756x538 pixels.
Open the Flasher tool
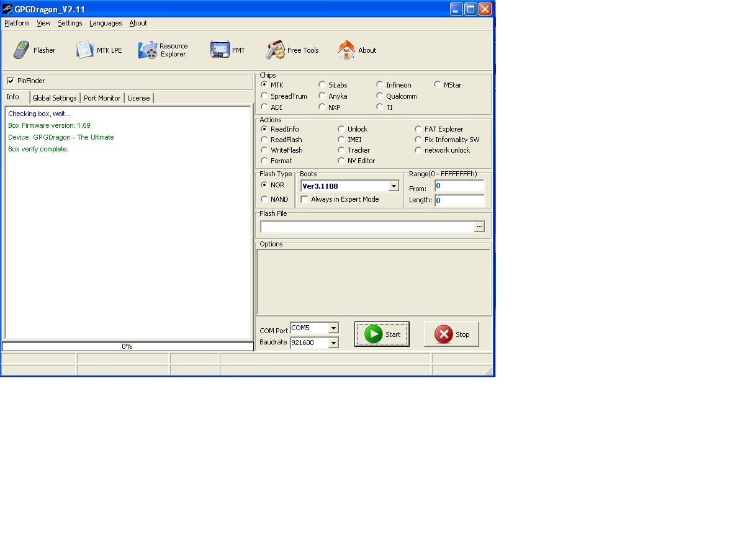click(35, 50)
